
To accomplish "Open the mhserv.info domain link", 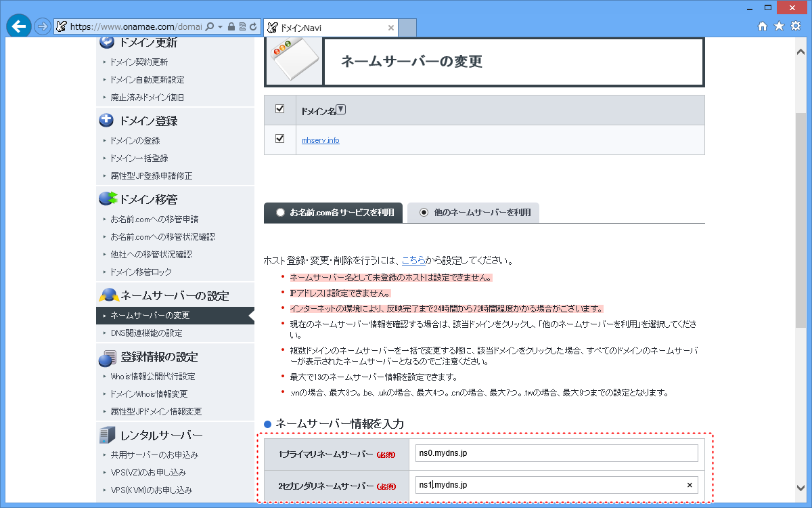I will coord(320,141).
